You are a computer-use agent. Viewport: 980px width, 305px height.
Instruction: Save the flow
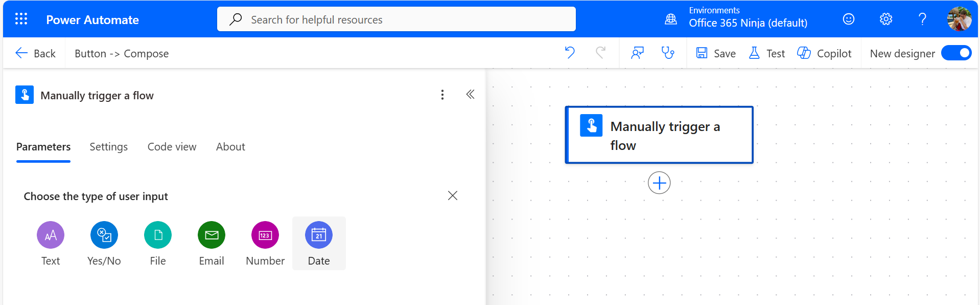point(716,53)
